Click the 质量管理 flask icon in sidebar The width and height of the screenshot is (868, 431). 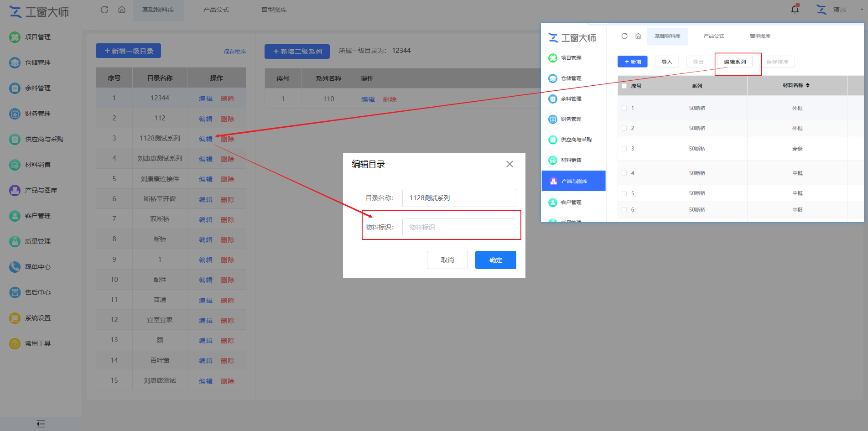point(15,241)
